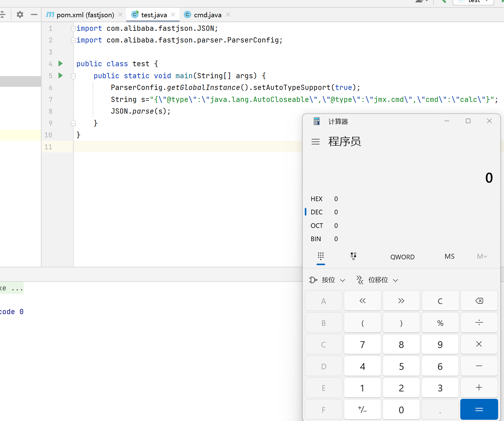This screenshot has width=504, height=421.
Task: Open the 按位 bitwise operations dropdown
Action: tap(327, 280)
